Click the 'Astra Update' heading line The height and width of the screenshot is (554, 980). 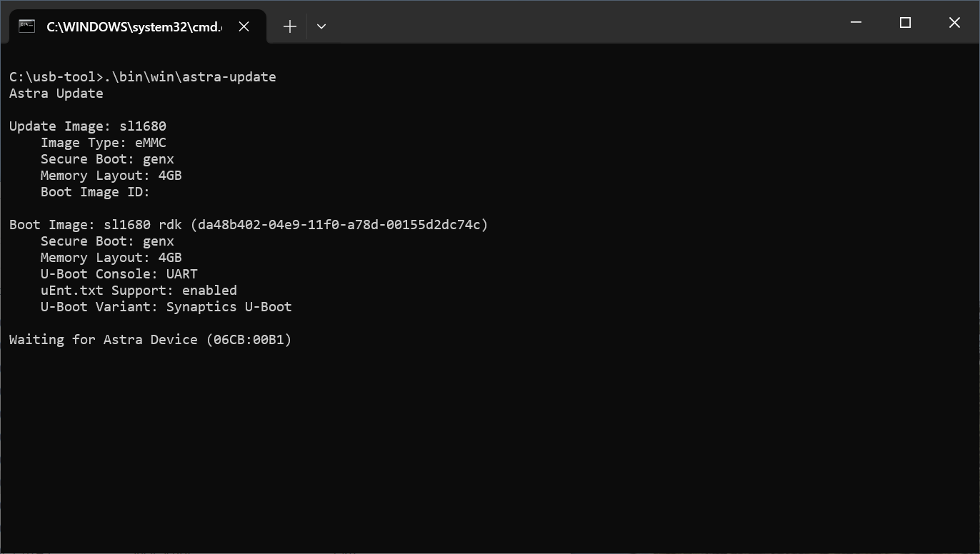(56, 94)
